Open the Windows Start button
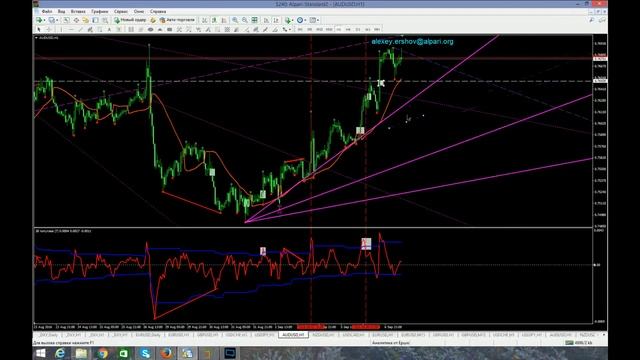Viewport: 640px width, 360px height. pos(41,353)
